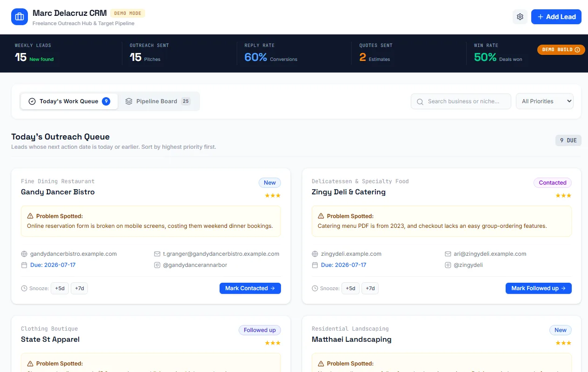Click the Add Lead button

click(556, 17)
